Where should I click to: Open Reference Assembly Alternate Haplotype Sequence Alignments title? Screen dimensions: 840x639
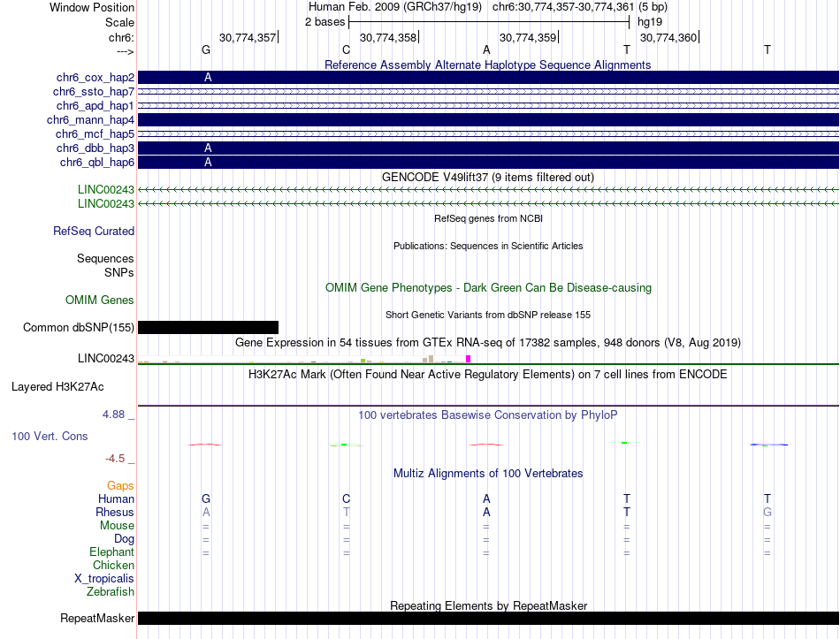click(487, 65)
